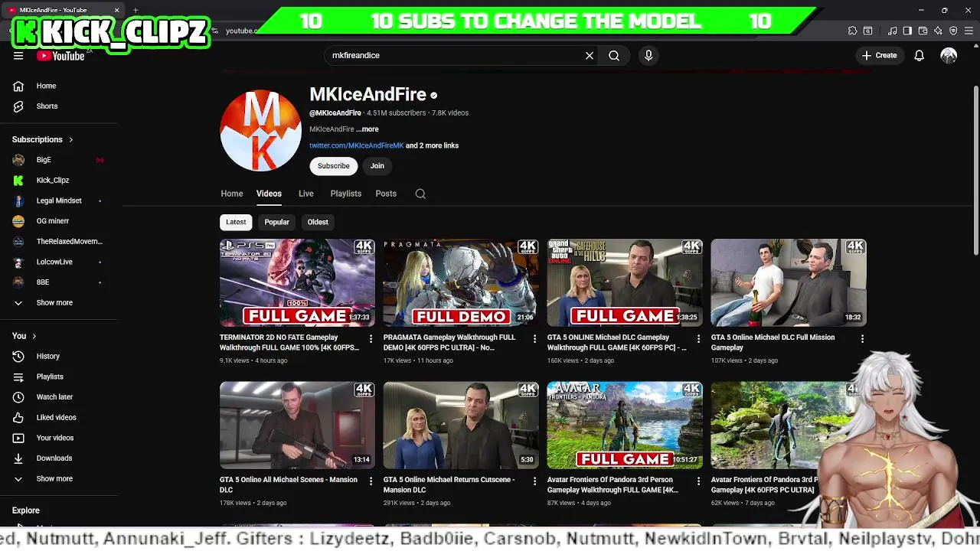Open more options for the PRAGMATA video
Viewport: 980px width, 551px height.
(x=534, y=338)
